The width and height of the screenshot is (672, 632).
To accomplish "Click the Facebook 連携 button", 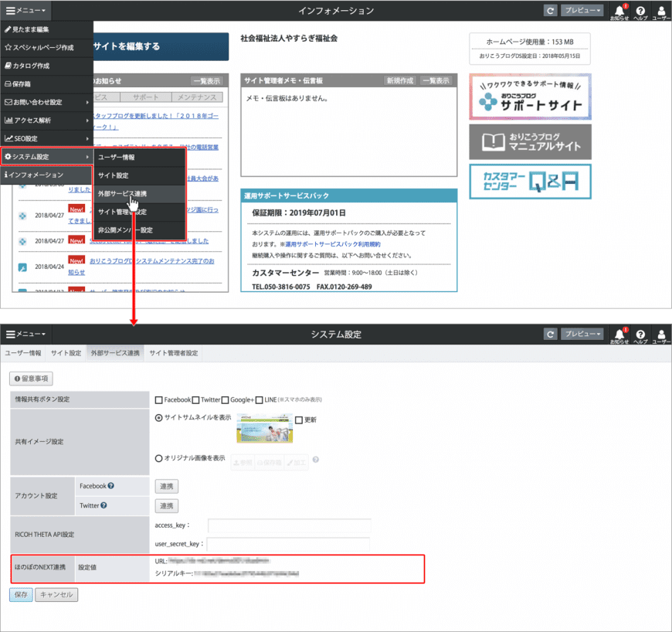I will (x=166, y=487).
